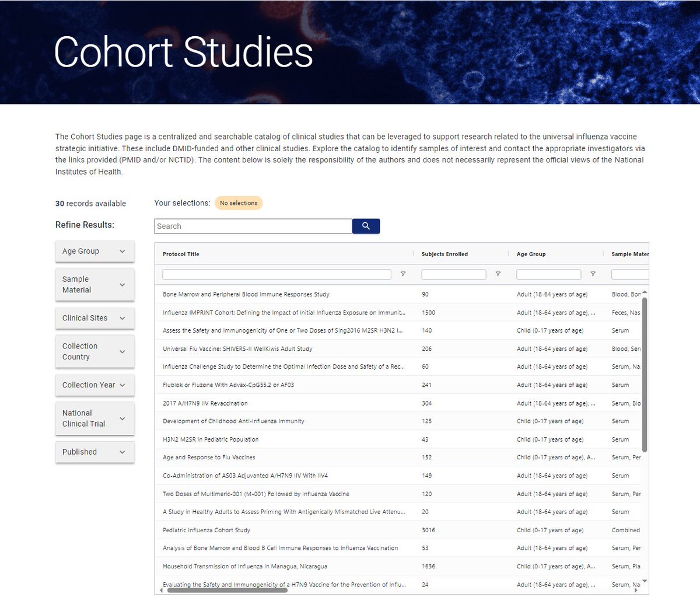Select 'Analysis of Bone Marrow and Blood B Cell' row
Screen dimensions: 700x597
[x=398, y=548]
